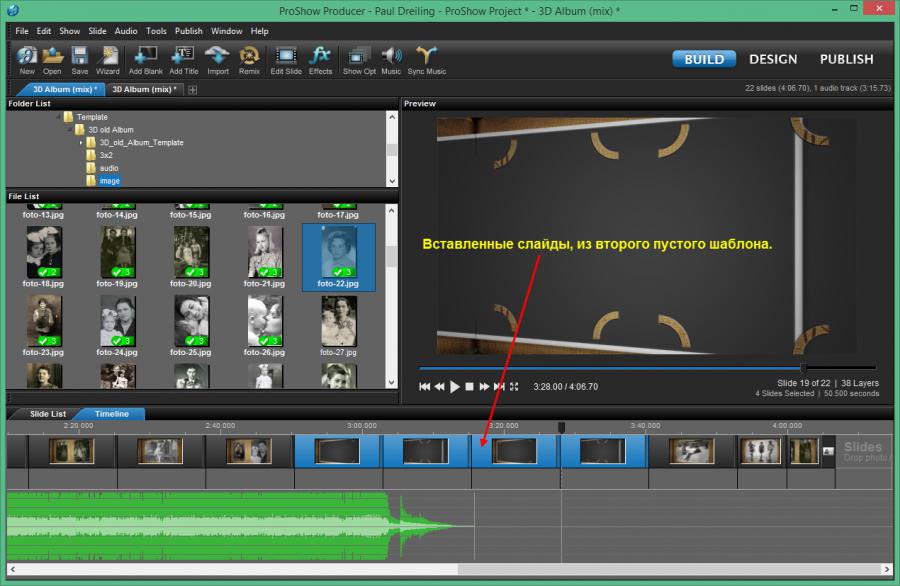Add a blank slide with Add Blank
This screenshot has width=900, height=586.
point(146,60)
